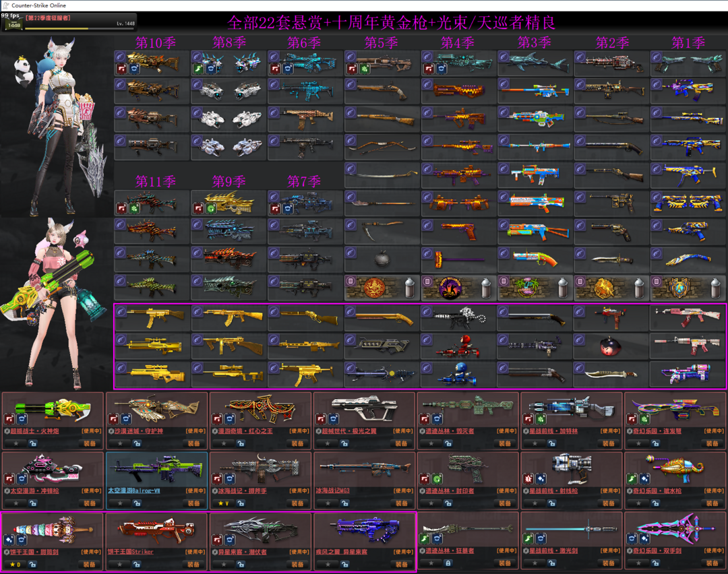
Task: Select the orange hammer thumbnail
Action: (459, 259)
